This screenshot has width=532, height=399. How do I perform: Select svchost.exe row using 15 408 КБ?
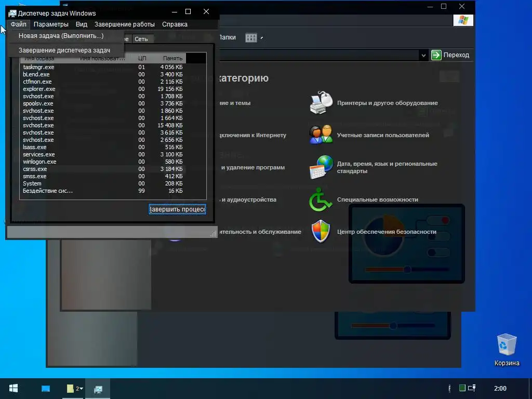[103, 126]
